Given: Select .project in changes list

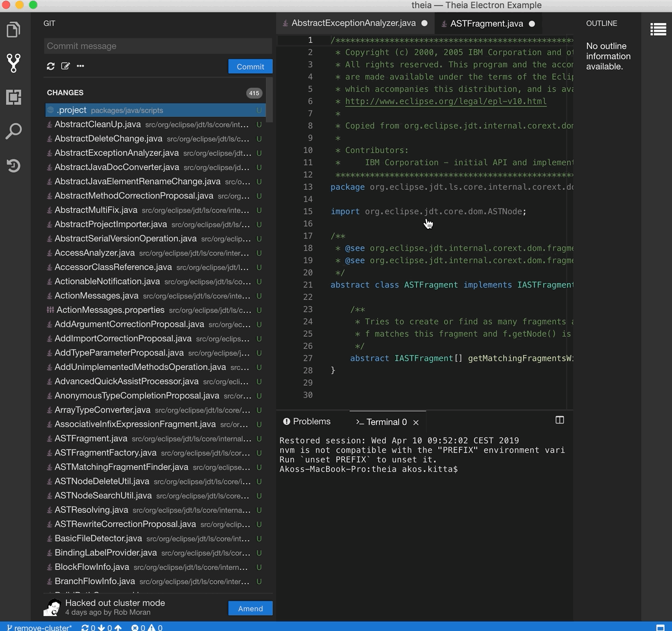Looking at the screenshot, I should click(155, 110).
